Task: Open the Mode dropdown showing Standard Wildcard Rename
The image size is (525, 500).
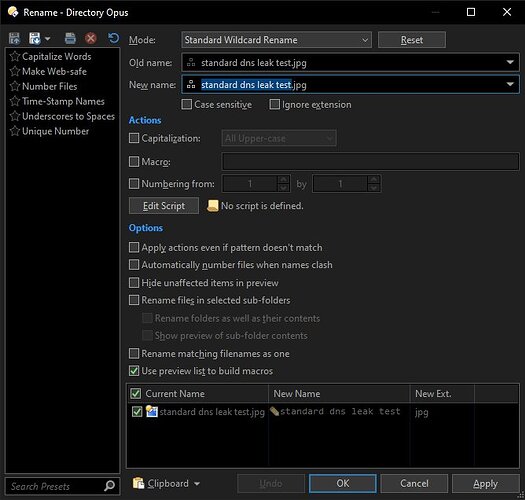Action: point(276,40)
